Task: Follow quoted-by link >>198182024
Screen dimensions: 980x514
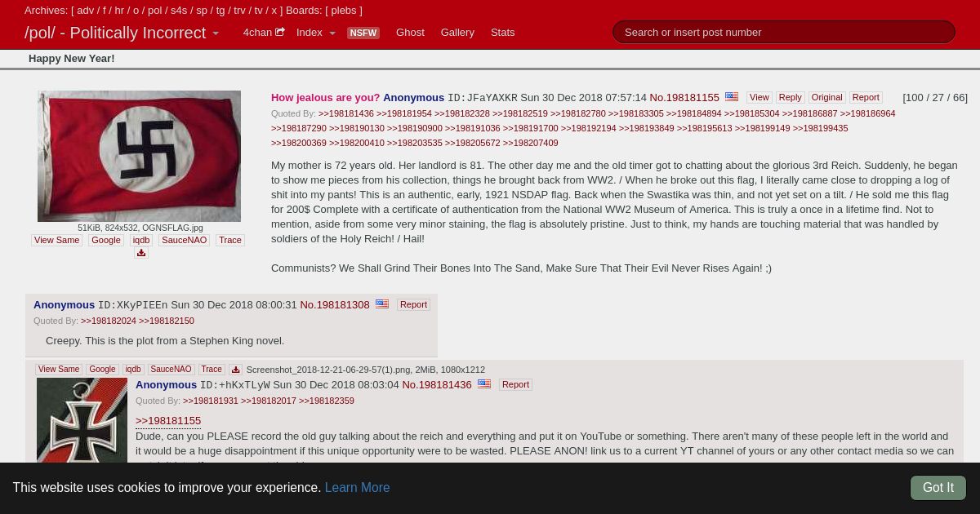Action: (109, 321)
